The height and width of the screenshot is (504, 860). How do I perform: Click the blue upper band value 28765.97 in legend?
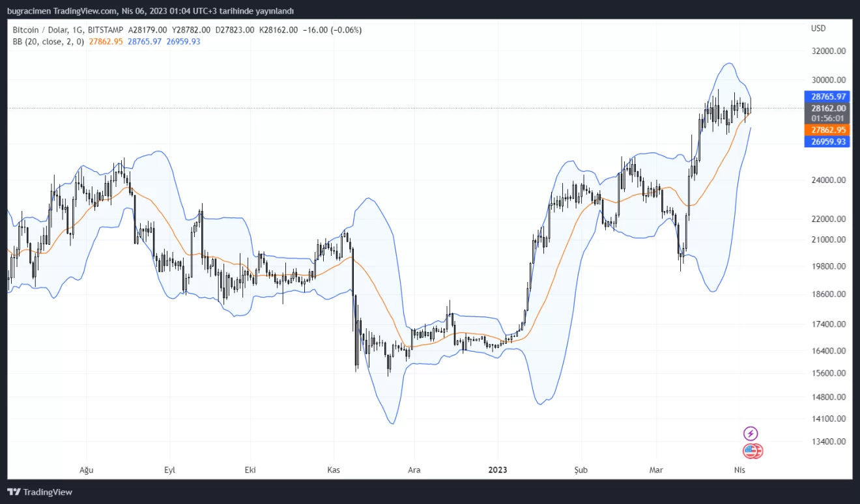[x=145, y=42]
